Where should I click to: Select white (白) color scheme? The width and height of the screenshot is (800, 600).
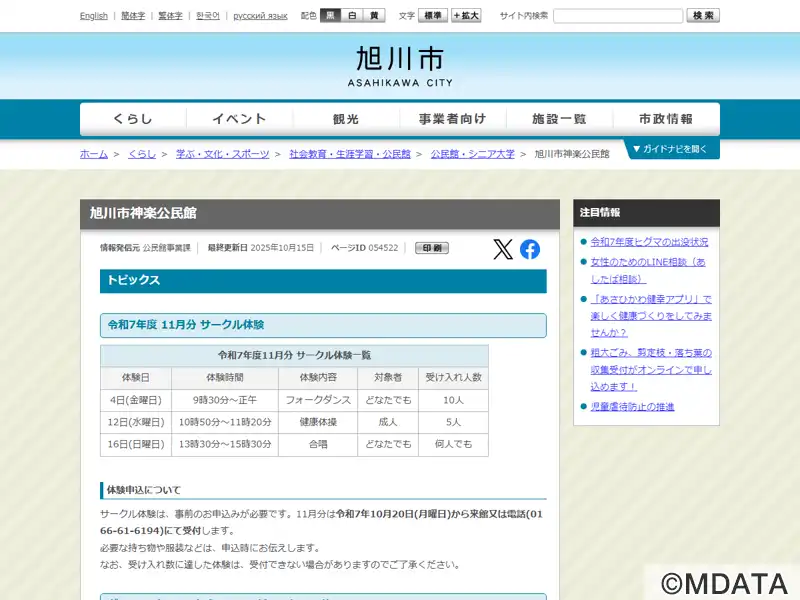(x=352, y=16)
